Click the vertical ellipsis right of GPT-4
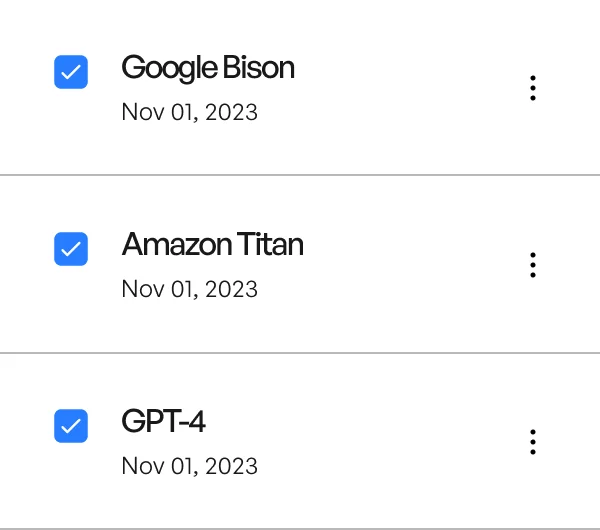Image resolution: width=600 pixels, height=530 pixels. (x=533, y=441)
